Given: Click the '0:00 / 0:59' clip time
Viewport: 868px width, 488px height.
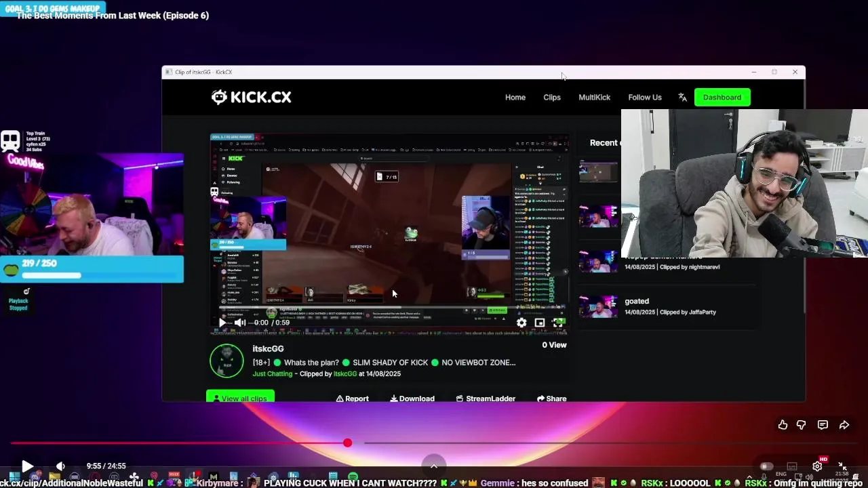Looking at the screenshot, I should pos(272,323).
